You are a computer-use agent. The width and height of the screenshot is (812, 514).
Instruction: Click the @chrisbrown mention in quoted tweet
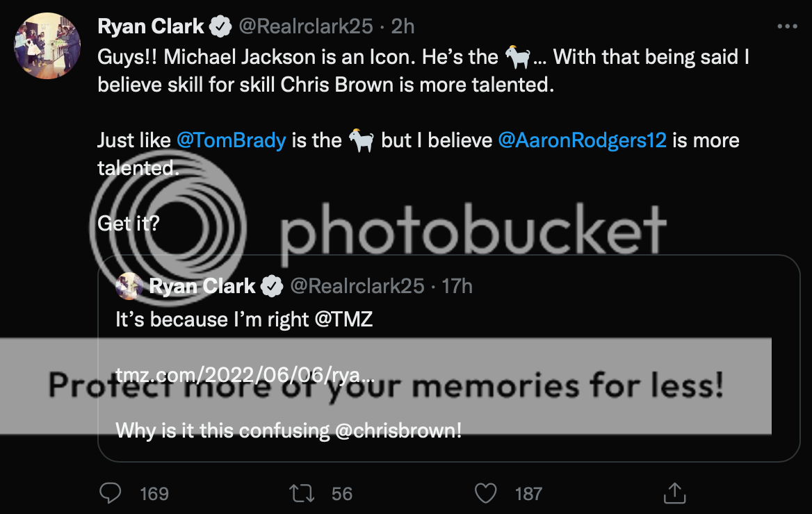398,431
